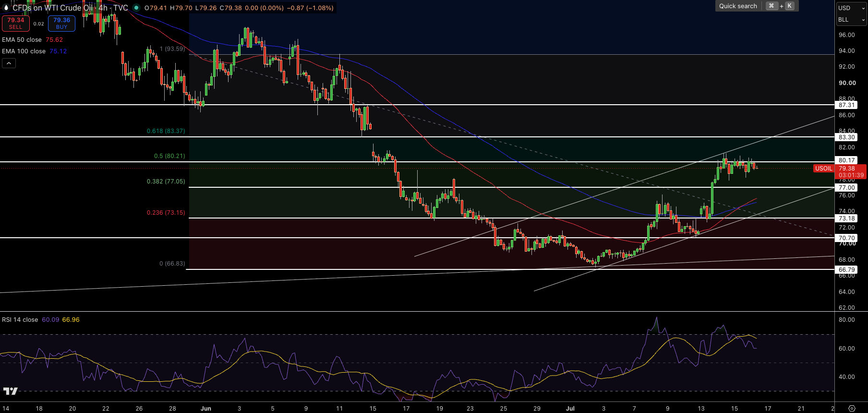
Task: Click the 77.00 price level label
Action: 846,188
